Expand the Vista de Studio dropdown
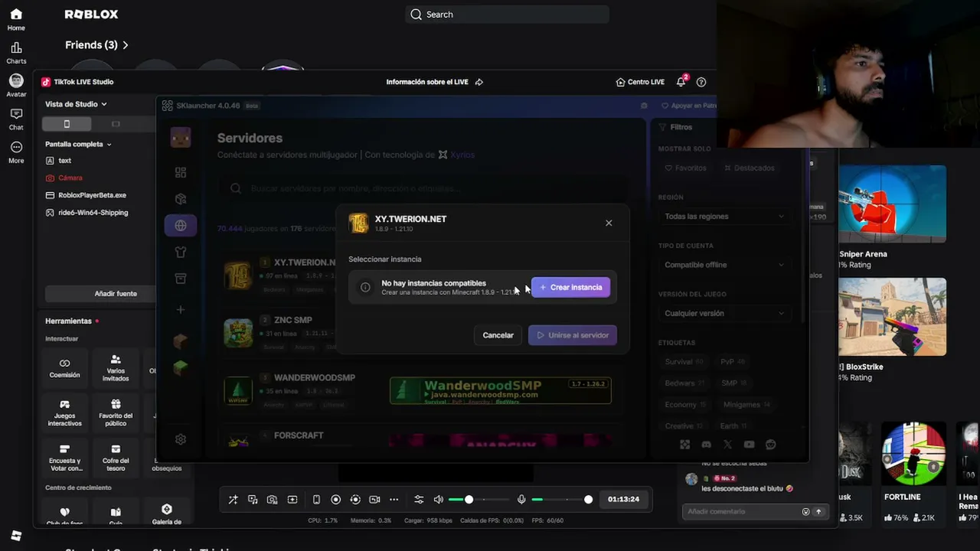Viewport: 980px width, 551px height. click(x=76, y=104)
